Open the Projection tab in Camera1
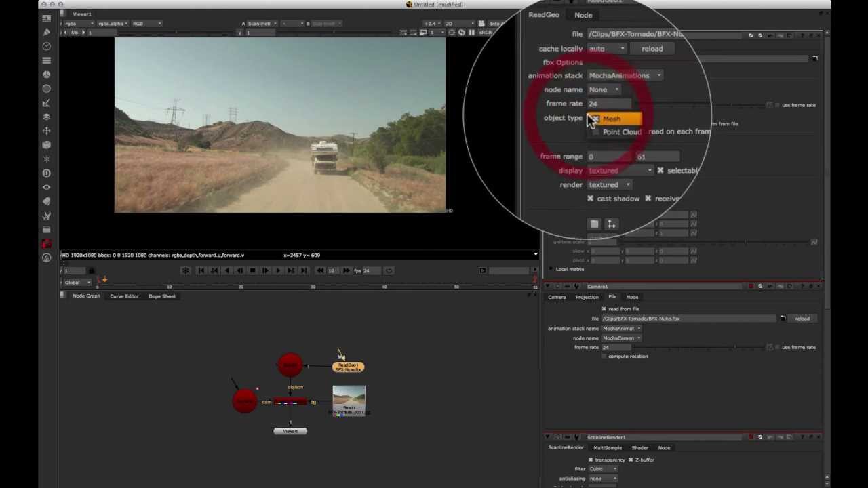The width and height of the screenshot is (868, 488). click(587, 297)
